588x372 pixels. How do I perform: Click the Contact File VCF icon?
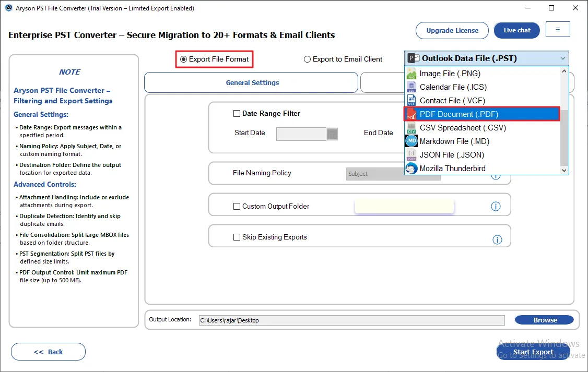(x=411, y=100)
